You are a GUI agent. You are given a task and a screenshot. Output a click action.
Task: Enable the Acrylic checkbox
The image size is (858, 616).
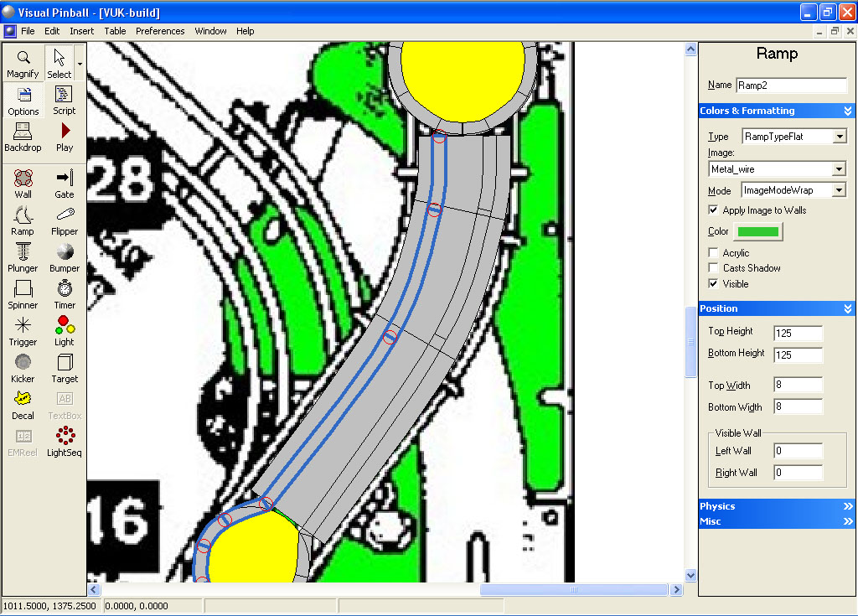714,253
